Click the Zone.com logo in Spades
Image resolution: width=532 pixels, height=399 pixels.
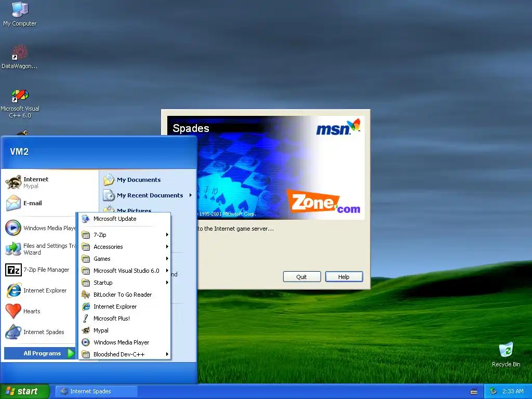[323, 202]
